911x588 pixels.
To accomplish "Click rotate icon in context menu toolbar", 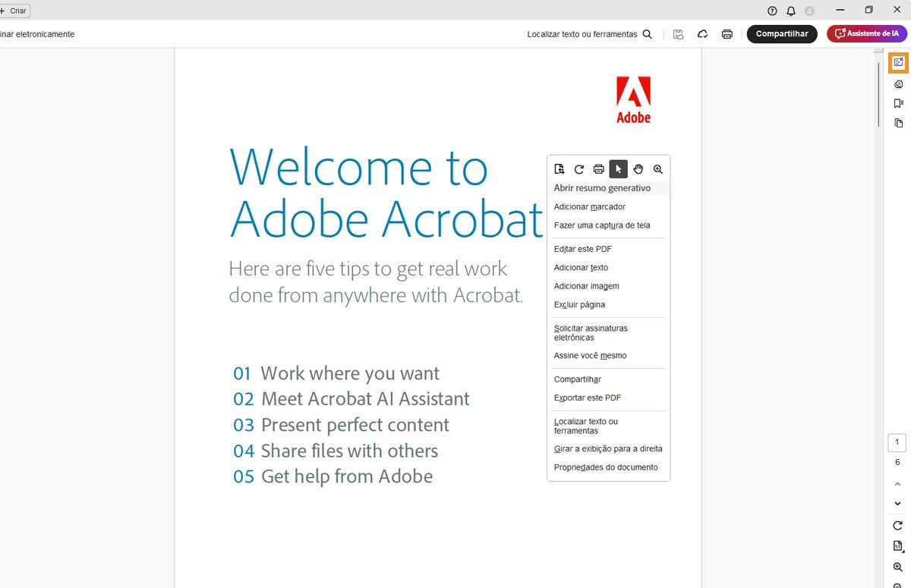I will [579, 169].
